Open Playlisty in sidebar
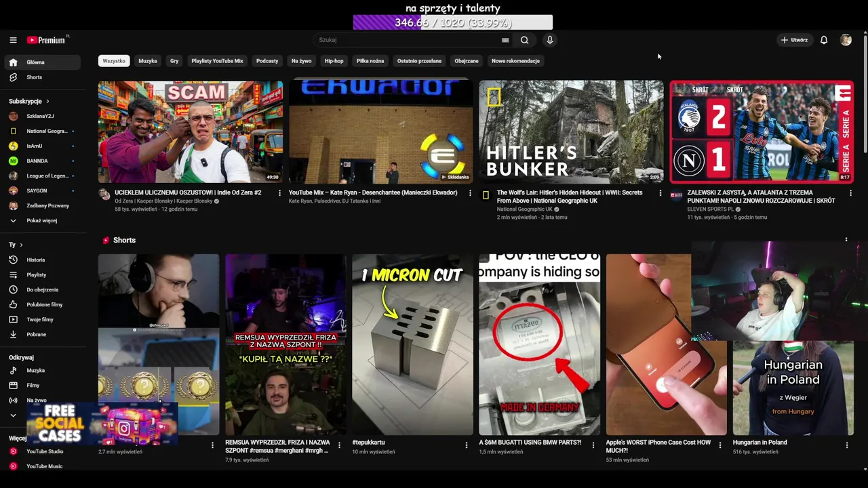The height and width of the screenshot is (488, 868). 42,274
